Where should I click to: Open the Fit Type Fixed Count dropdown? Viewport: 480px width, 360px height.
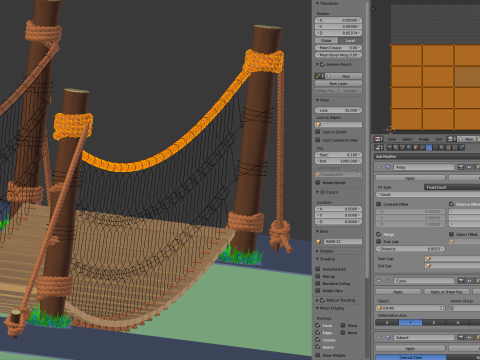(x=452, y=187)
